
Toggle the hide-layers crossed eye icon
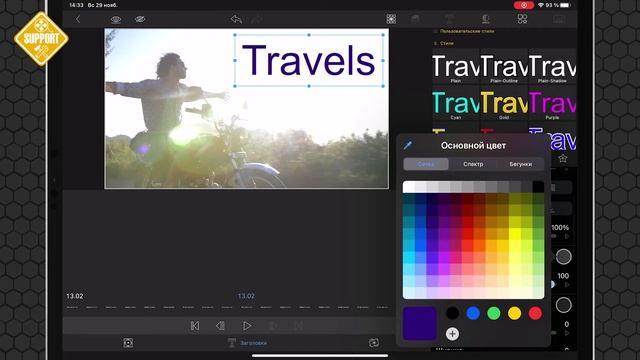pos(140,19)
